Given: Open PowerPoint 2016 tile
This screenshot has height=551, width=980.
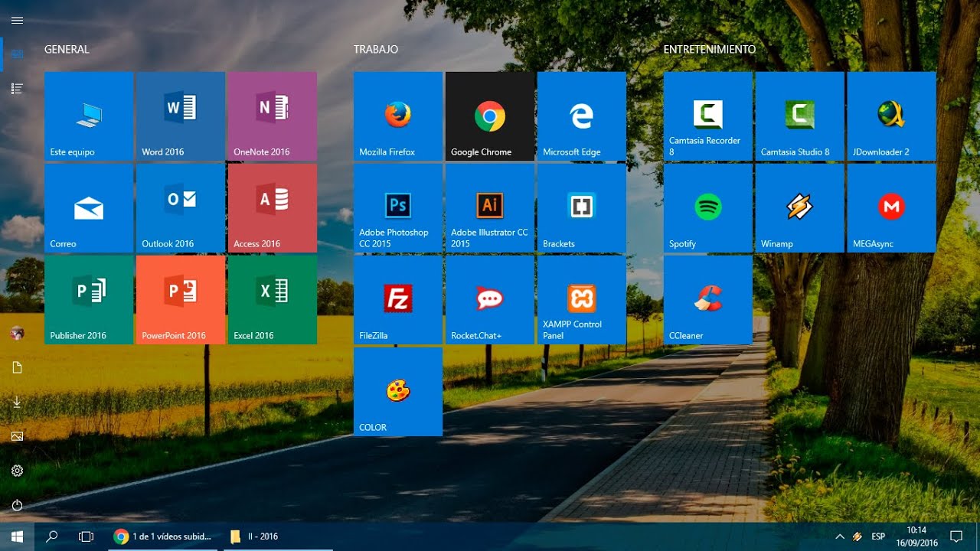Looking at the screenshot, I should (181, 300).
